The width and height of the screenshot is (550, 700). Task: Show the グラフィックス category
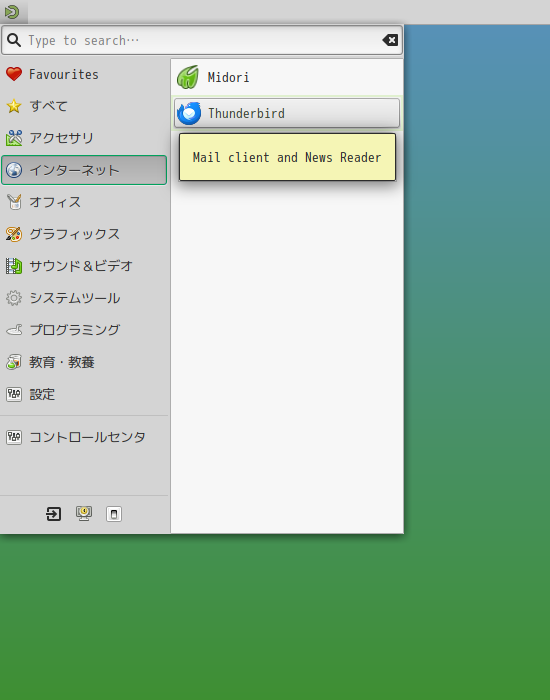84,234
